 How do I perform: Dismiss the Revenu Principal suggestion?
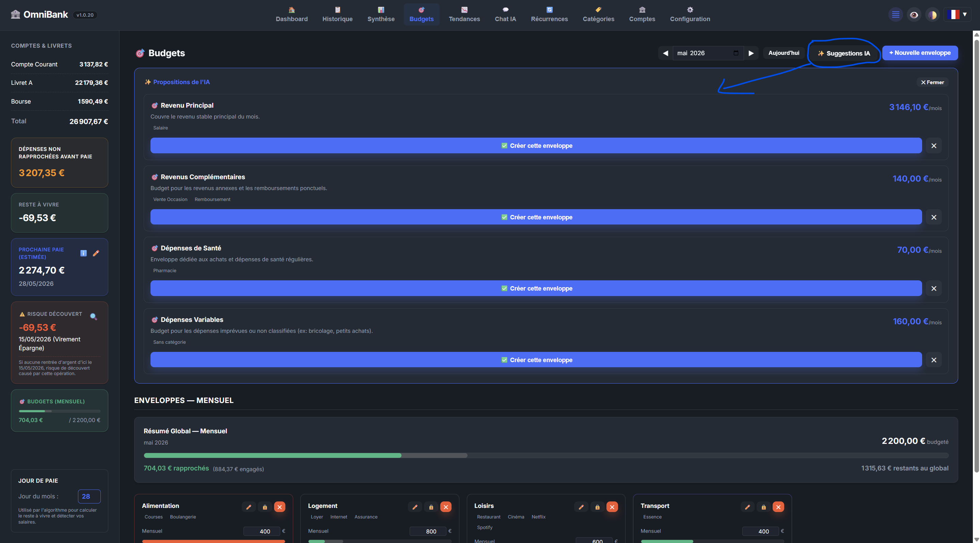(934, 145)
